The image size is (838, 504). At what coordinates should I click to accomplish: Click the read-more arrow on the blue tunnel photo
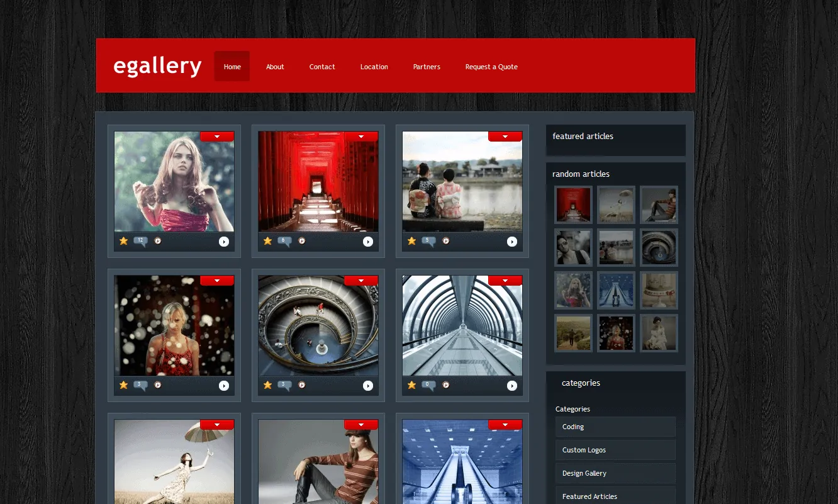(511, 385)
